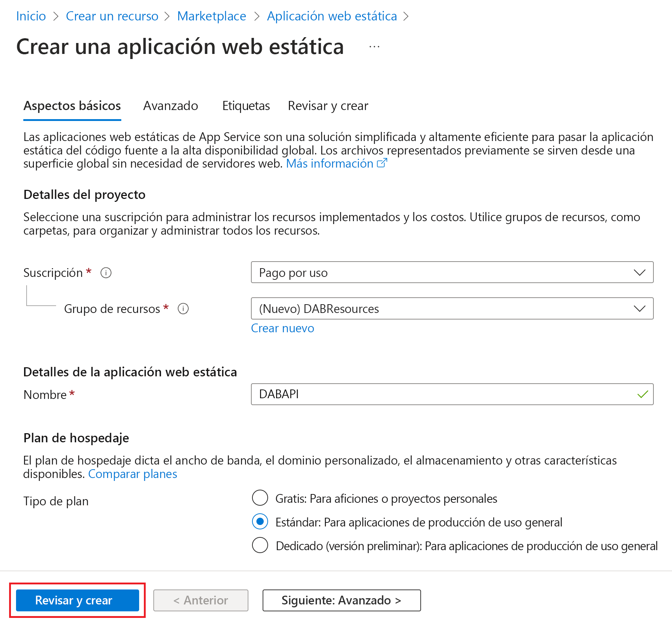Open the Marketplace breadcrumb link
The width and height of the screenshot is (672, 623).
pyautogui.click(x=212, y=16)
